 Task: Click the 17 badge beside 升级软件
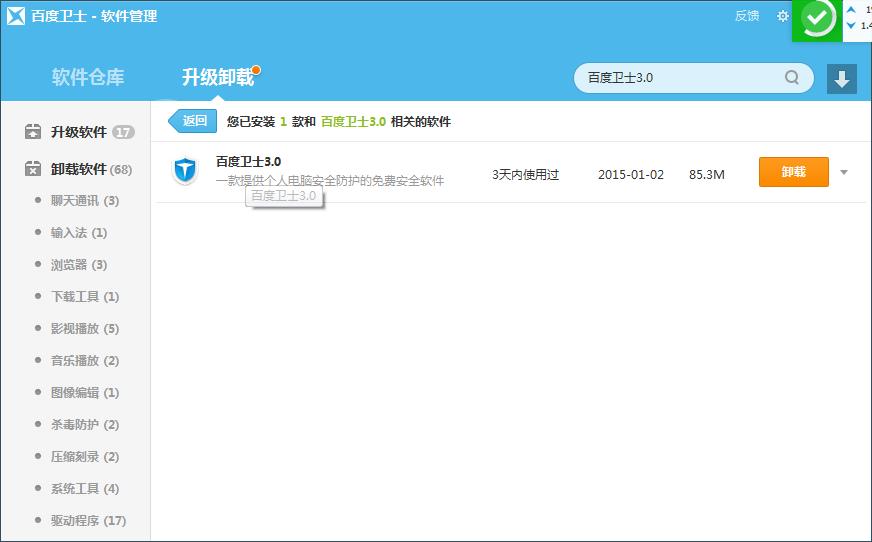point(123,132)
